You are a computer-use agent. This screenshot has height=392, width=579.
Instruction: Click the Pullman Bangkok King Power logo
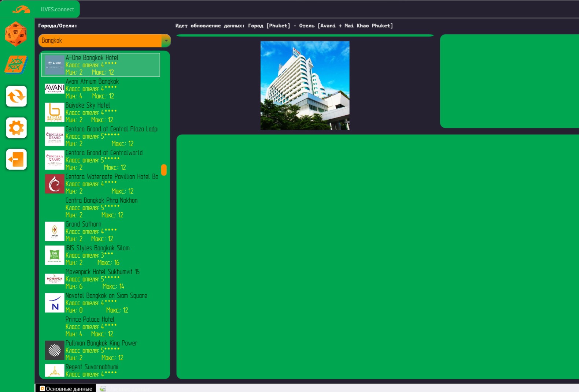(x=54, y=350)
